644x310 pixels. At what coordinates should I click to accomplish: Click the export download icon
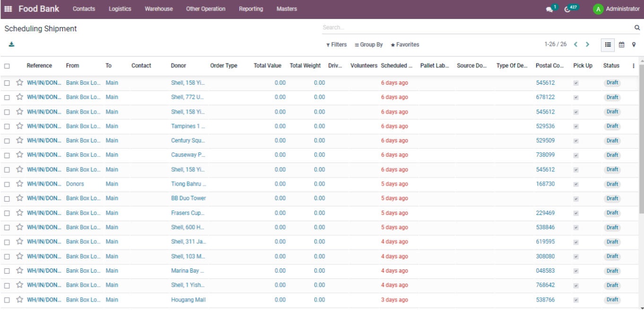[11, 44]
